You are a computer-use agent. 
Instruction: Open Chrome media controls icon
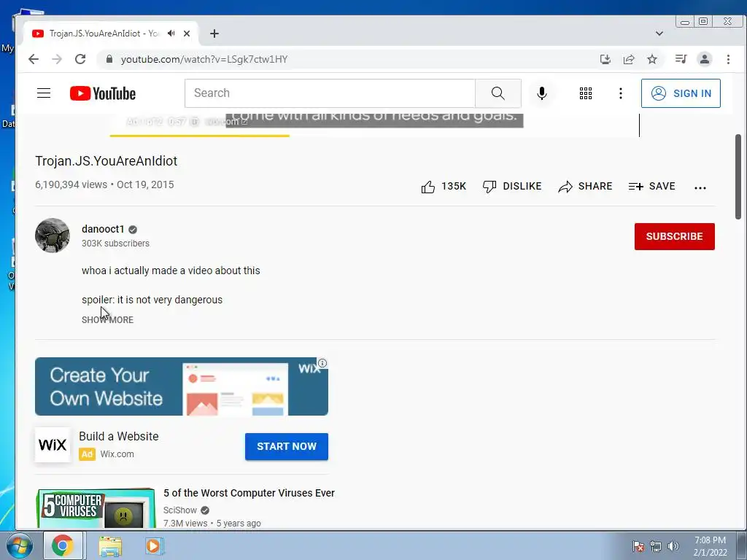click(x=681, y=59)
